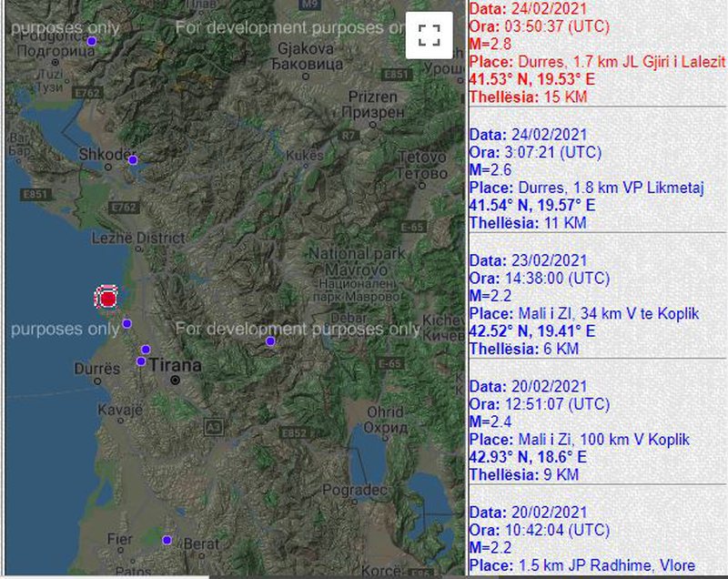728x579 pixels.
Task: Click coordinates 42.52° N, 19.41° E
Action: 532,331
